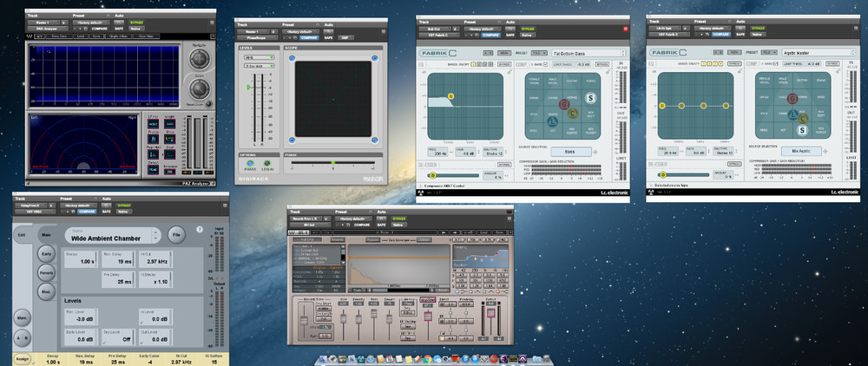The height and width of the screenshot is (366, 868).
Task: Click the L node in Fat Bottom Bass compressor grid
Action: [x=552, y=121]
